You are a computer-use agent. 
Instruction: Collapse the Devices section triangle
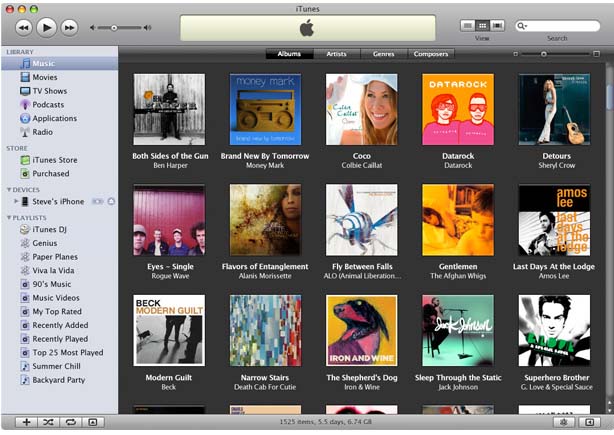9,190
